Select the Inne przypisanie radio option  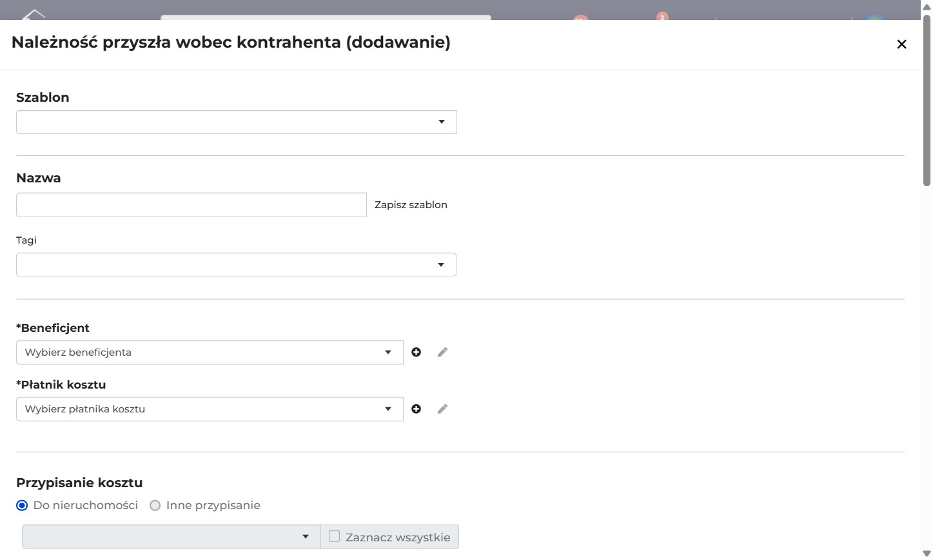(155, 505)
